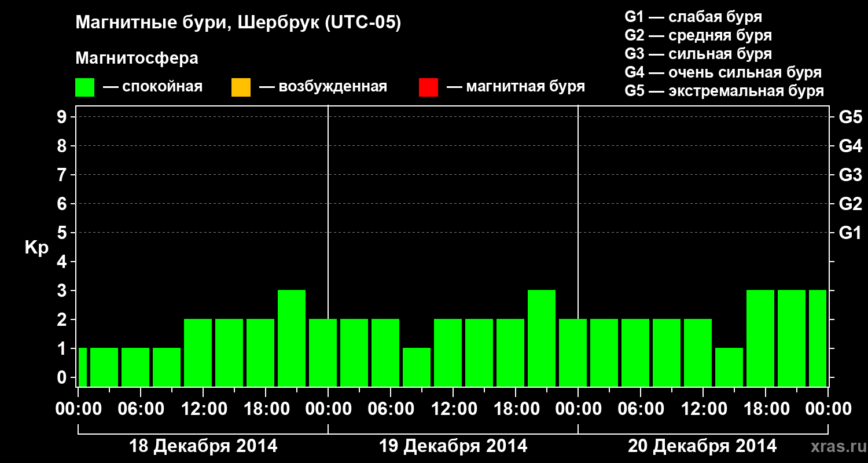Image resolution: width=868 pixels, height=463 pixels.
Task: Click the green 'спокойная' legend swatch
Action: pyautogui.click(x=85, y=87)
